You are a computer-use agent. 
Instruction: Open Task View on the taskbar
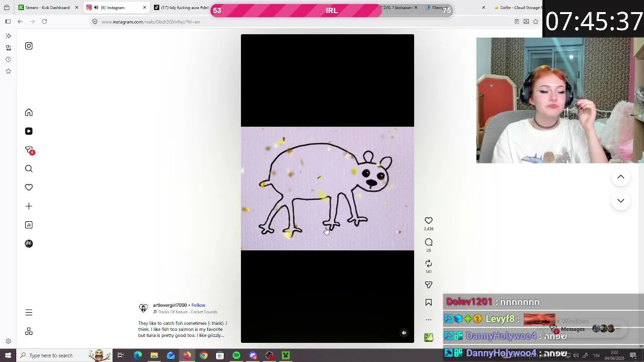coord(121,355)
